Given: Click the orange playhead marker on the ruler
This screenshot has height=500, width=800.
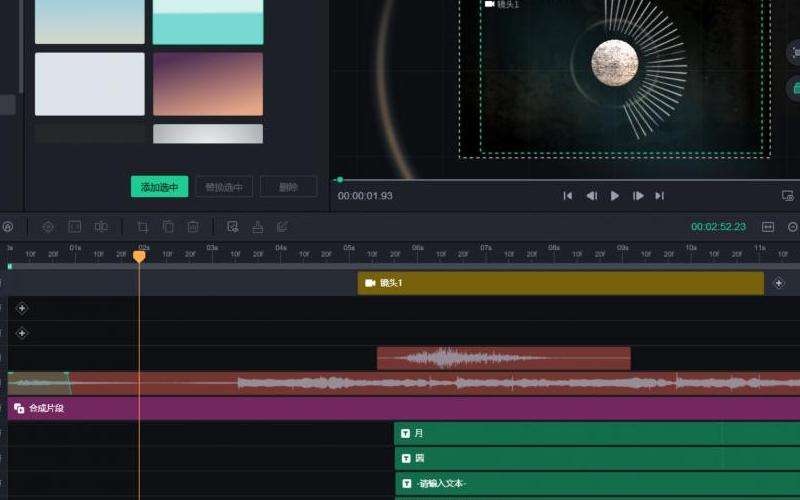Looking at the screenshot, I should point(139,257).
